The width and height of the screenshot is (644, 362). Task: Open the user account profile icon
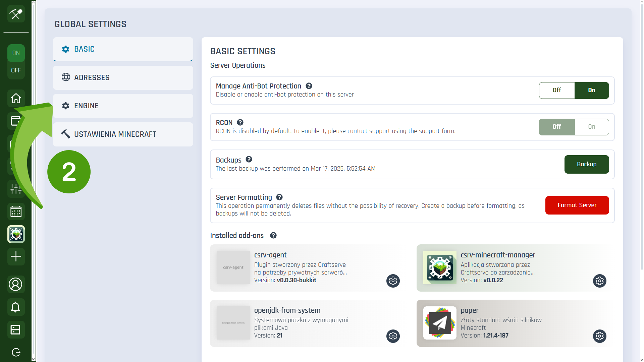[x=15, y=284]
